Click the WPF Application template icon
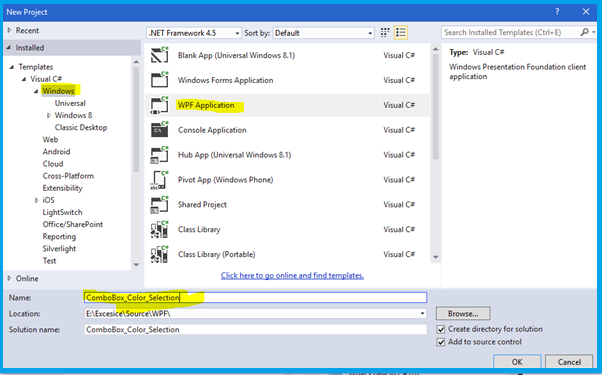 (159, 105)
